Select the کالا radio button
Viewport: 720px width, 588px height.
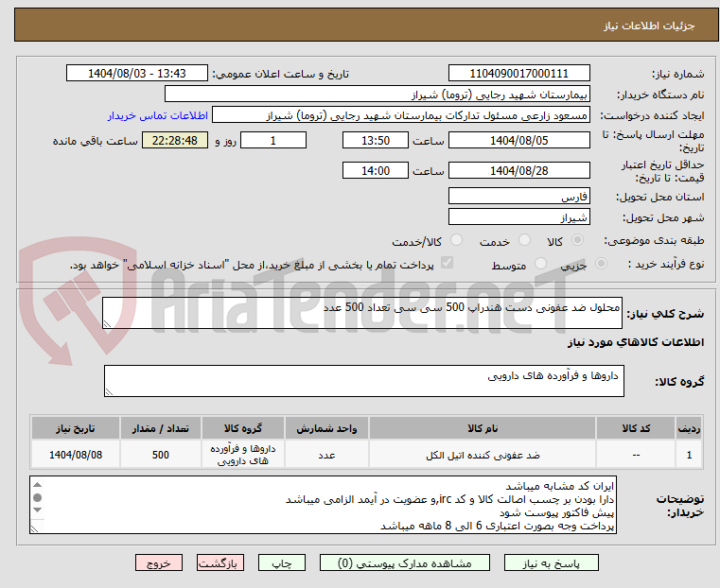pos(578,240)
